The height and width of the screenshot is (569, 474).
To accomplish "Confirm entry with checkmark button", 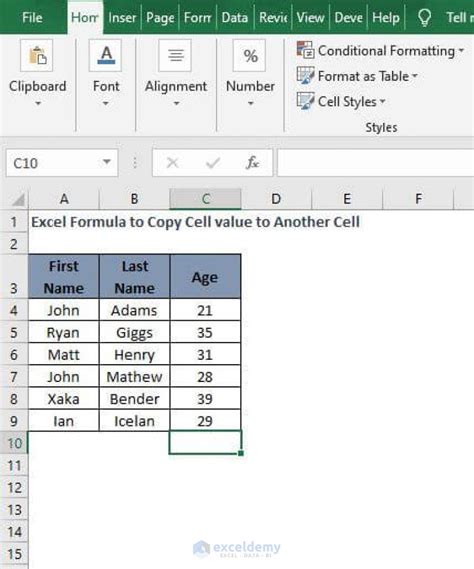I will [213, 163].
